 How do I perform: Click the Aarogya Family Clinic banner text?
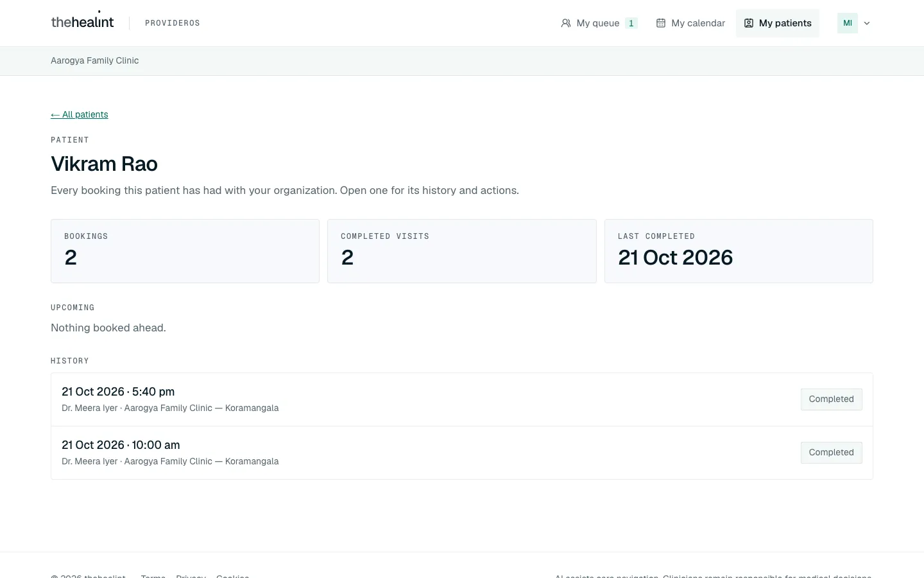point(95,60)
